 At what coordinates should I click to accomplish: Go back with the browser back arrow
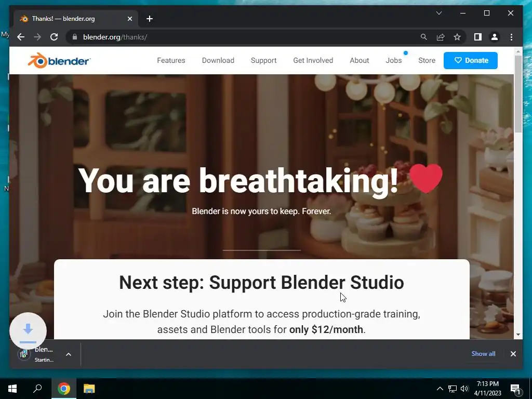tap(21, 37)
